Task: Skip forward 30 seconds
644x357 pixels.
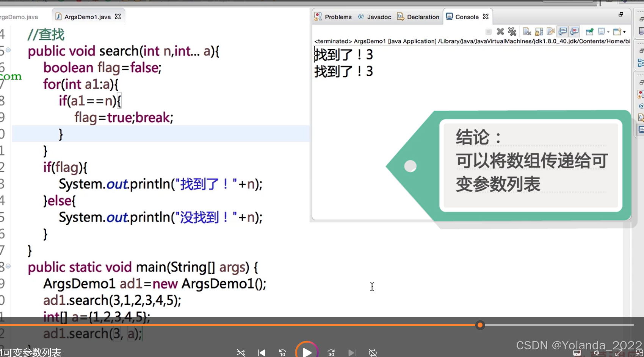Action: (x=331, y=353)
